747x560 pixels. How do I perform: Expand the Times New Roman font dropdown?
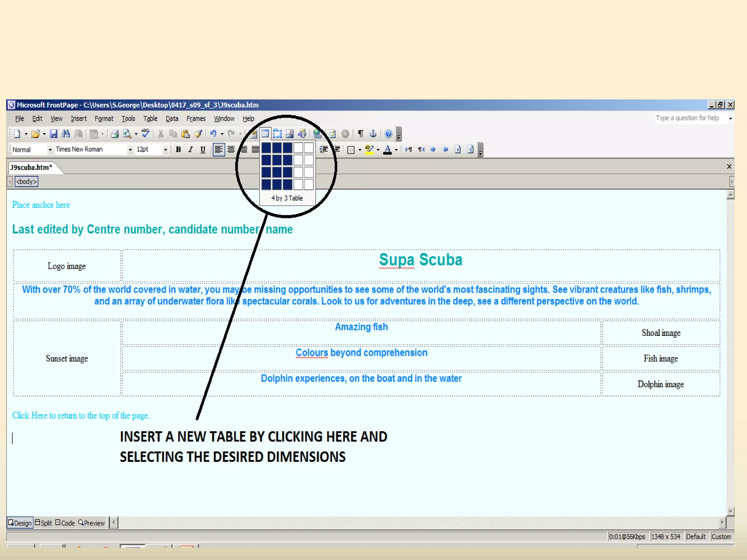click(x=130, y=150)
